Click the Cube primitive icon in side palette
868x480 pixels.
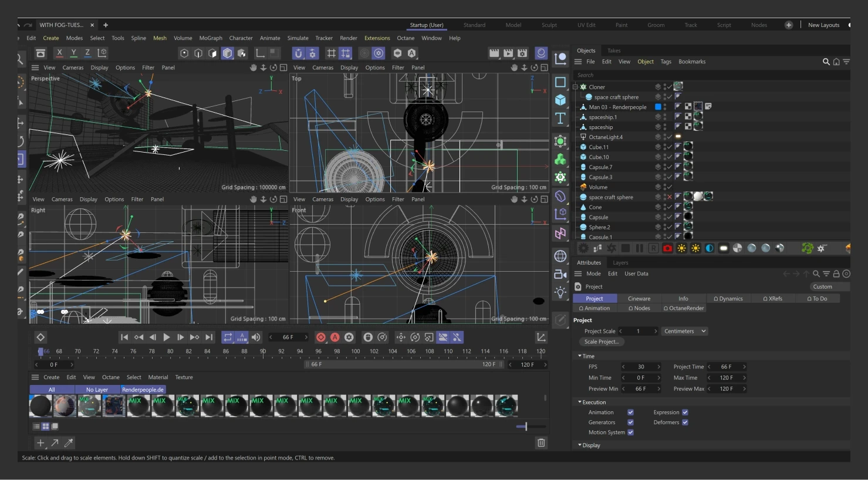coord(560,100)
